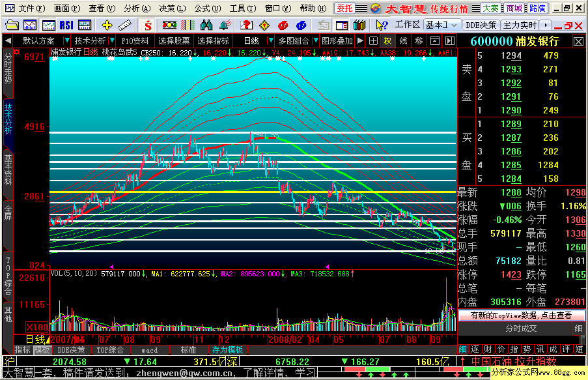The width and height of the screenshot is (588, 380).
Task: Open the books library toolbar icon
Action: pos(359,25)
